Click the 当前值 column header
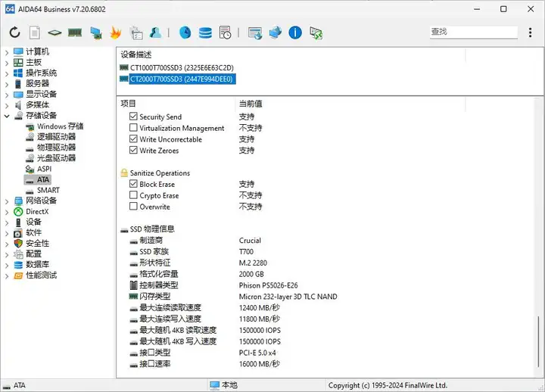The width and height of the screenshot is (545, 392). coord(251,104)
